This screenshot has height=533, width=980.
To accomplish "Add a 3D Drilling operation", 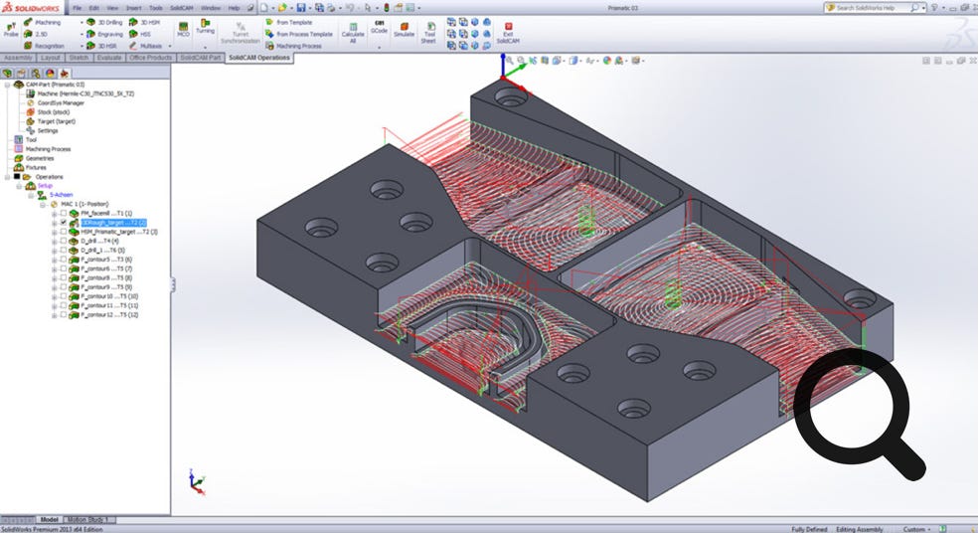I will (x=104, y=23).
